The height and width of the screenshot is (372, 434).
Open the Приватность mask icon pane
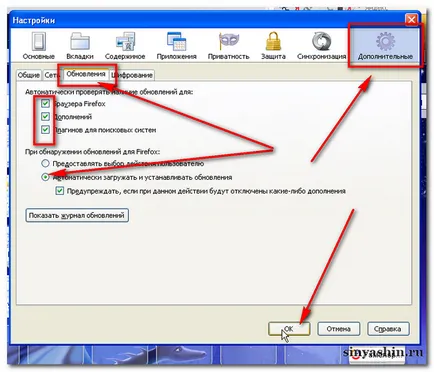(x=228, y=46)
